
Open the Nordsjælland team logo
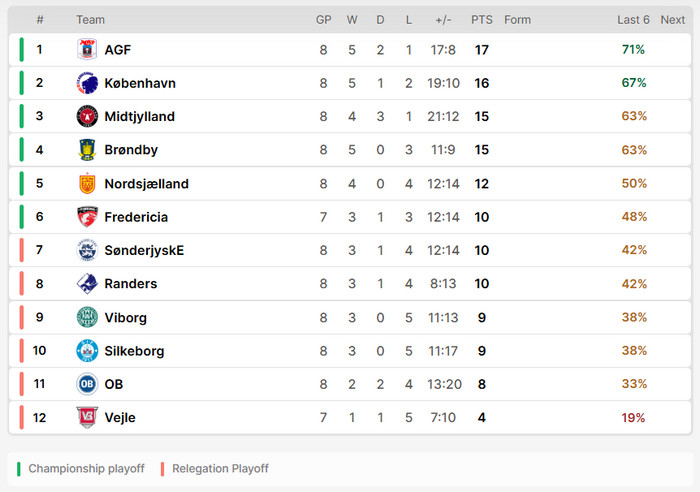(x=87, y=184)
